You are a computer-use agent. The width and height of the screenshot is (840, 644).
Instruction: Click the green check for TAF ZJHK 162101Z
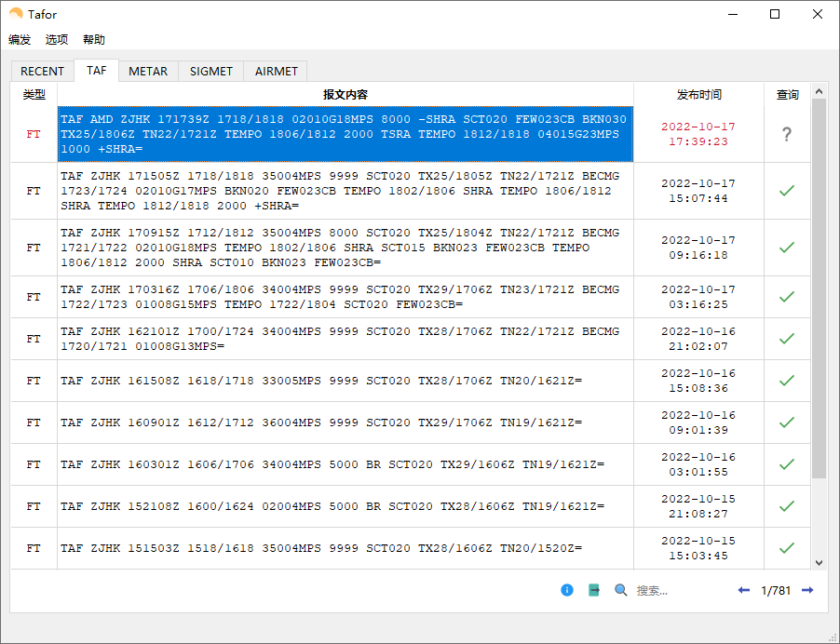pos(786,339)
